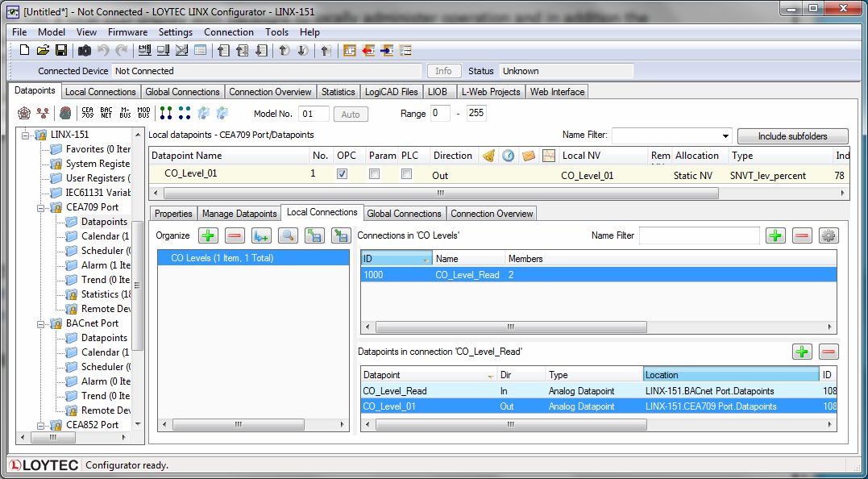Open the Name Filter dropdown arrow
Viewport: 868px width, 479px height.
pyautogui.click(x=725, y=135)
